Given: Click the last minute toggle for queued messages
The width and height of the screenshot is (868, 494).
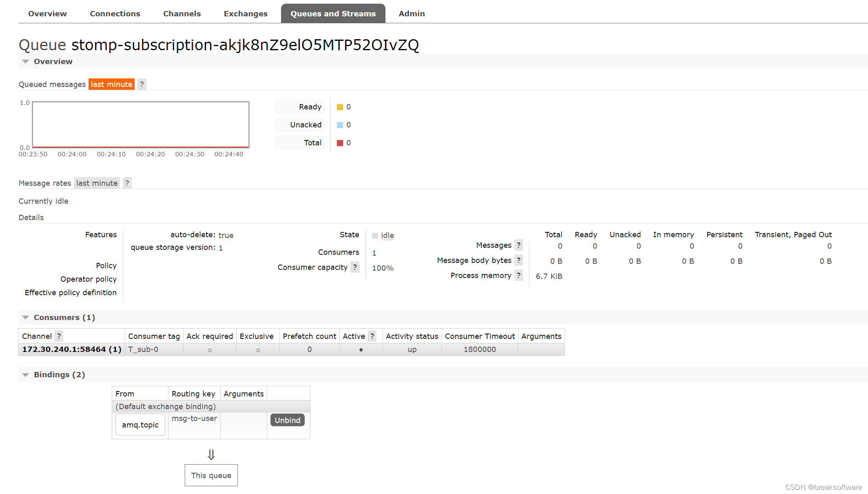Looking at the screenshot, I should [111, 84].
